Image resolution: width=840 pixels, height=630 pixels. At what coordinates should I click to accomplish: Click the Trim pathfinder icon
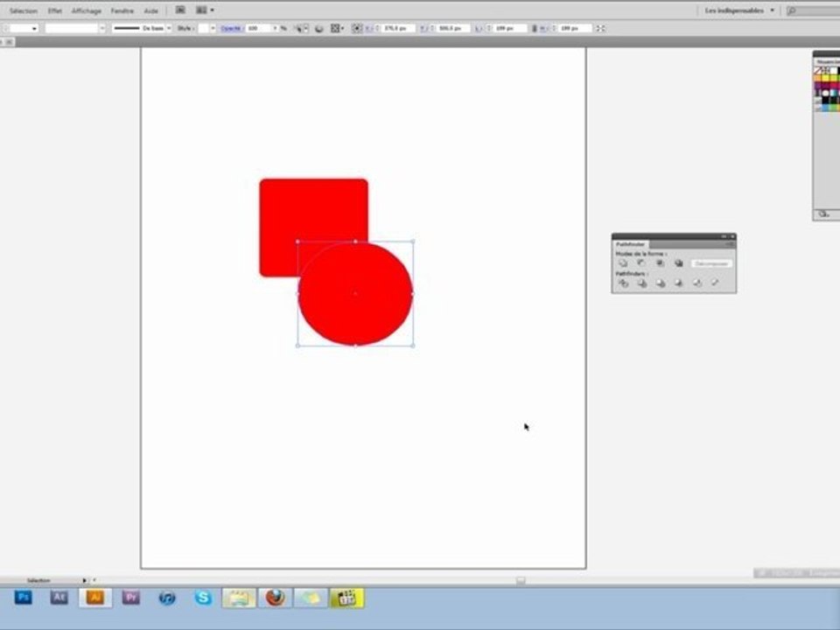[641, 283]
